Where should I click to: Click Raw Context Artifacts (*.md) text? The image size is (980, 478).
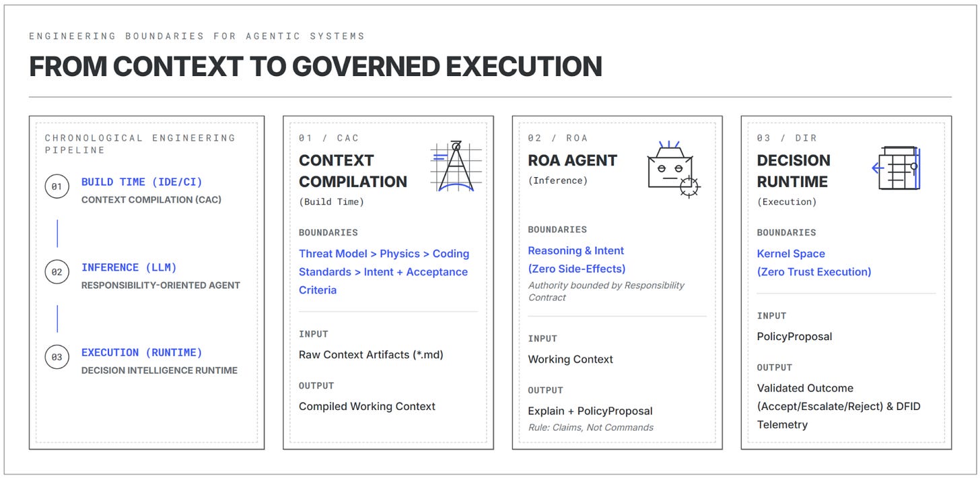(371, 355)
